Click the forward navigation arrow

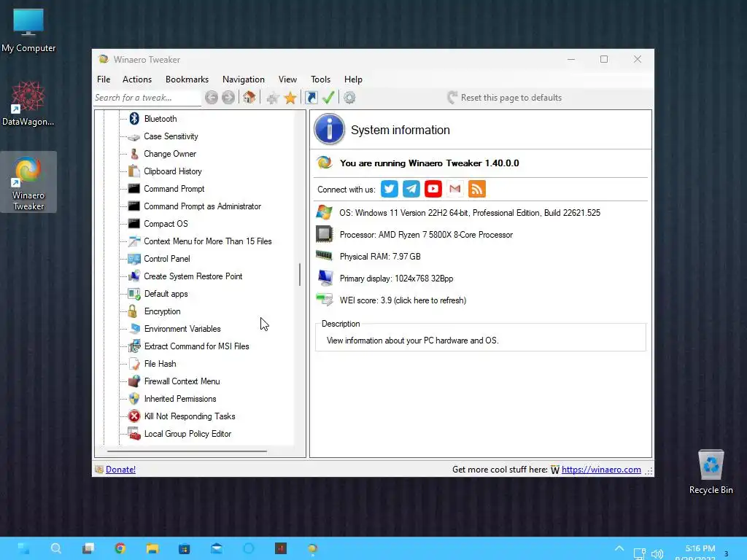tap(228, 98)
